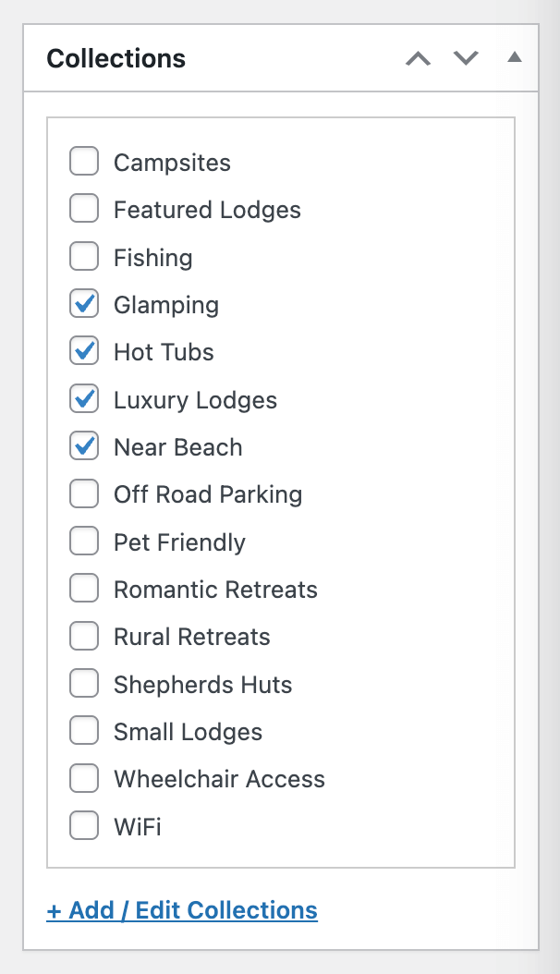Select the Shepherds Huts checkbox

(x=84, y=684)
